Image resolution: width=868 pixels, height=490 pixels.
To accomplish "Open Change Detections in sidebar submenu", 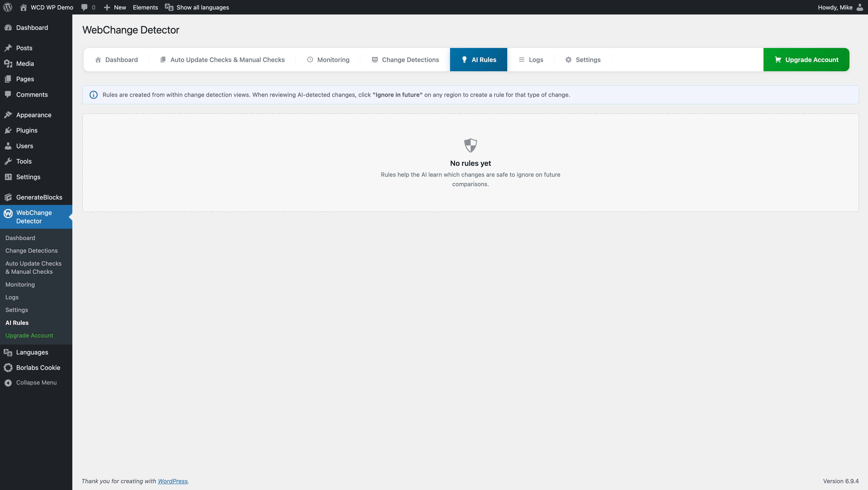I will (31, 251).
